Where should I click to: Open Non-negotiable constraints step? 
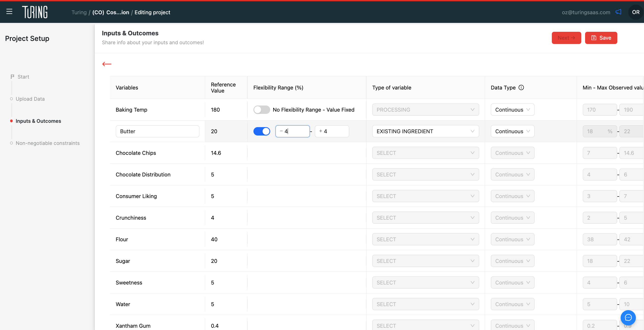pyautogui.click(x=48, y=143)
